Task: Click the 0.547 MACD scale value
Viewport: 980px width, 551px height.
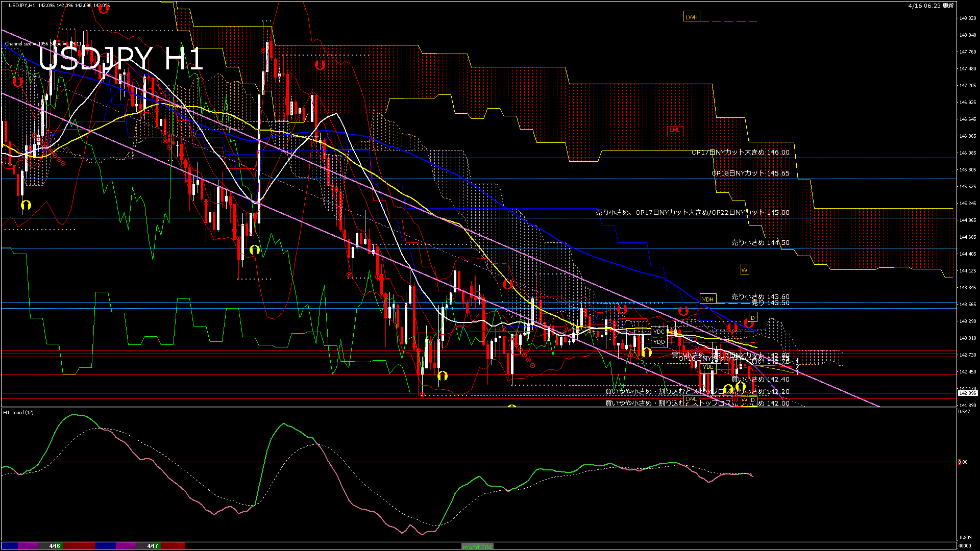Action: [964, 412]
